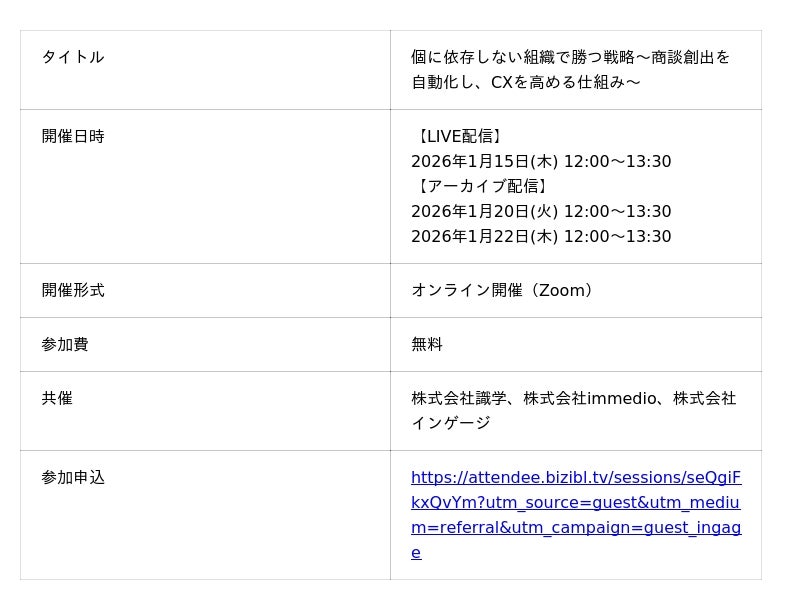
Task: Select title line starting with 個に依存しない
Action: 570,57
